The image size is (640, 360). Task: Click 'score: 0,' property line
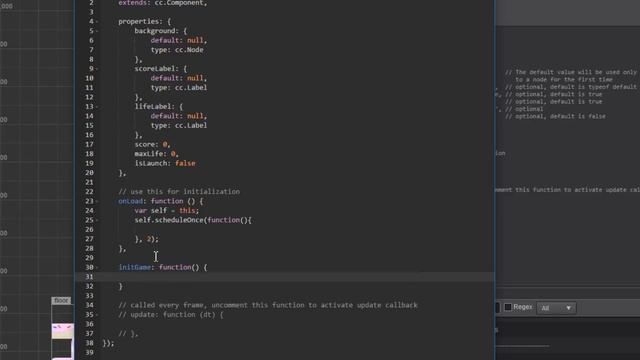point(153,144)
